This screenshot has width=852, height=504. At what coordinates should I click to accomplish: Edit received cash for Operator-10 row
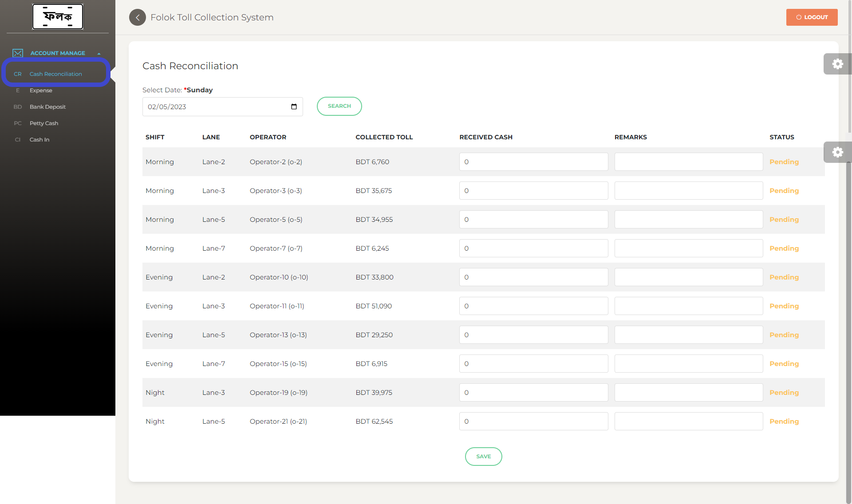click(533, 277)
